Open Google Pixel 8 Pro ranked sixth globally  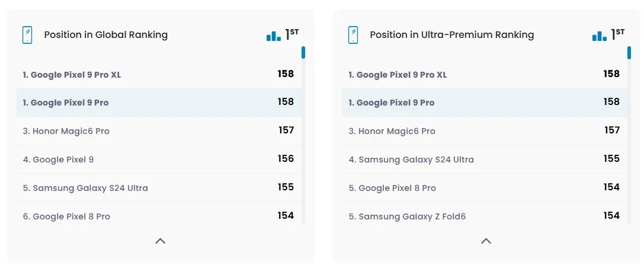[x=159, y=215]
